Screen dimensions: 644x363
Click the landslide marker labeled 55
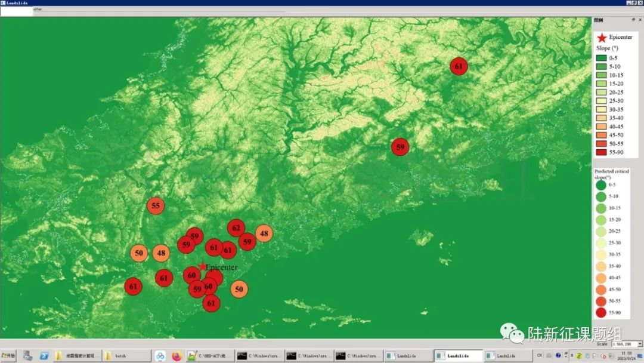156,205
